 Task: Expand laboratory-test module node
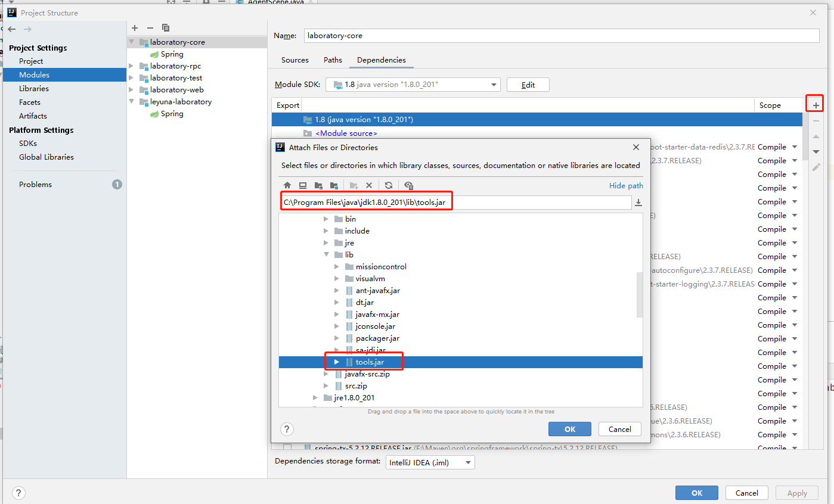(x=132, y=78)
